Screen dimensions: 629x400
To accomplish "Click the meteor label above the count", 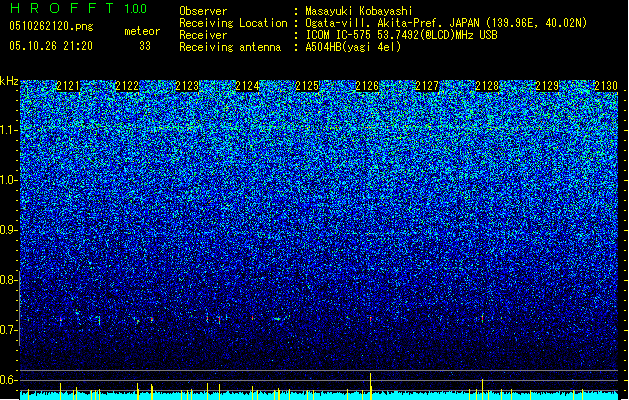I will (x=142, y=31).
